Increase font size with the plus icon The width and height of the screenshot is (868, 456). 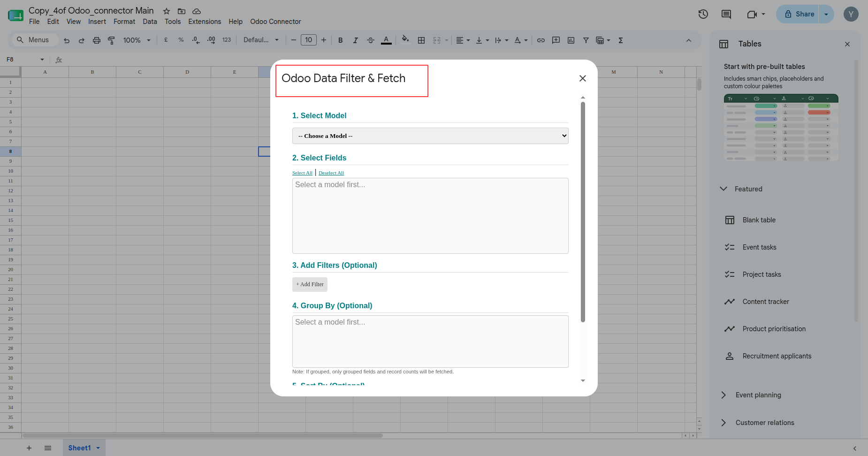(324, 40)
